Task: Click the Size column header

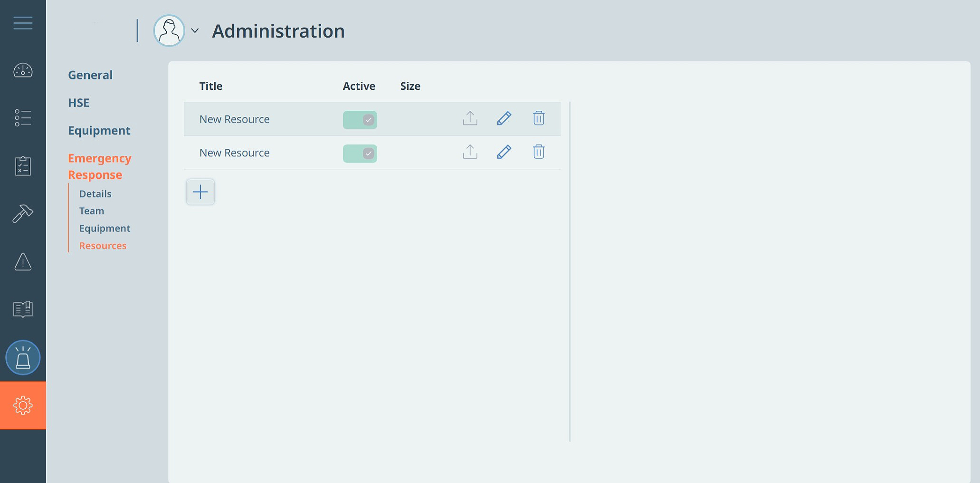Action: (410, 86)
